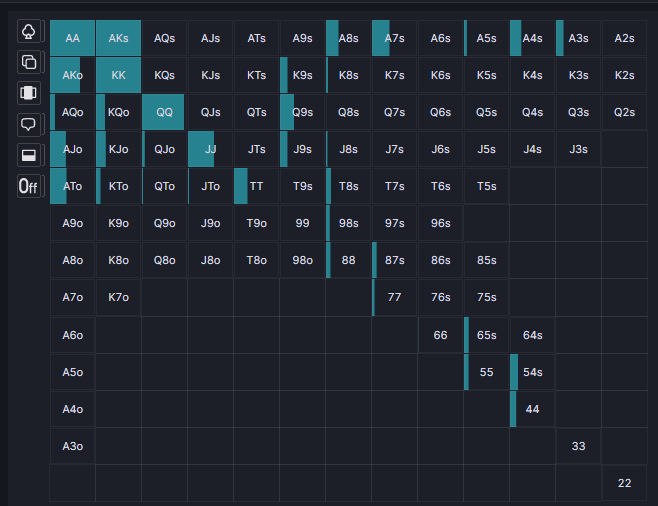
Task: Select the K7o hand cell
Action: point(118,297)
